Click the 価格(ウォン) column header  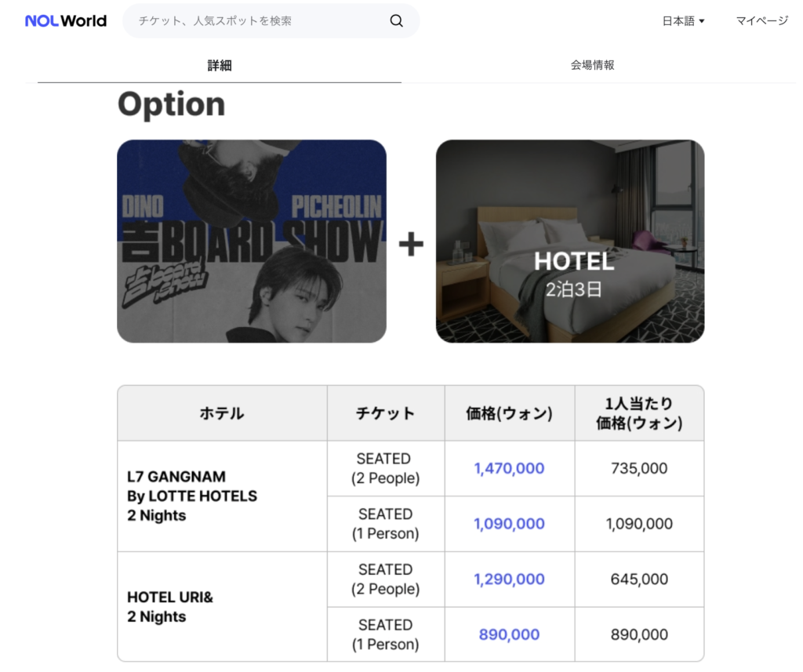click(x=509, y=412)
